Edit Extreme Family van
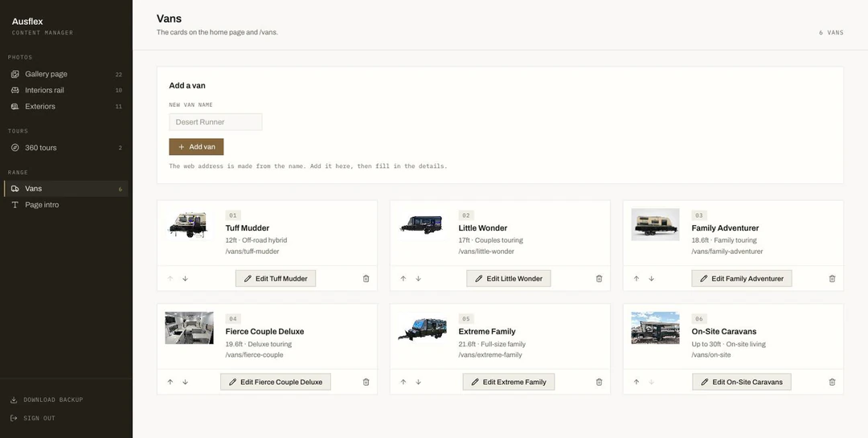Image resolution: width=868 pixels, height=438 pixels. (x=509, y=382)
